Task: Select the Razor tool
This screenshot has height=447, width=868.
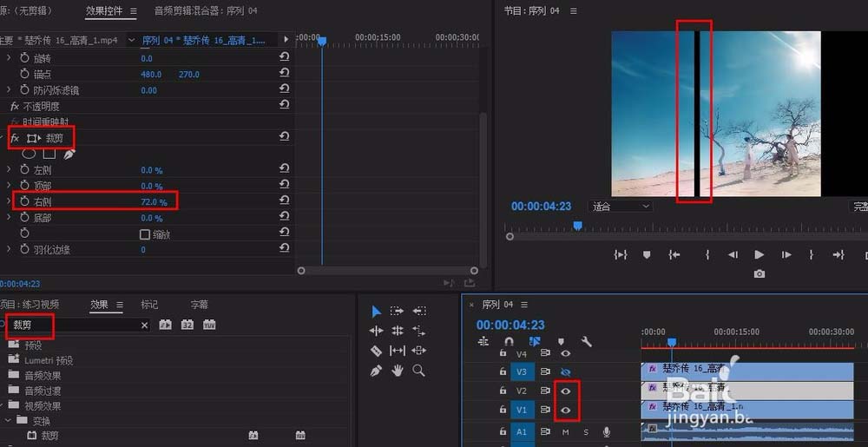Action: [x=376, y=351]
